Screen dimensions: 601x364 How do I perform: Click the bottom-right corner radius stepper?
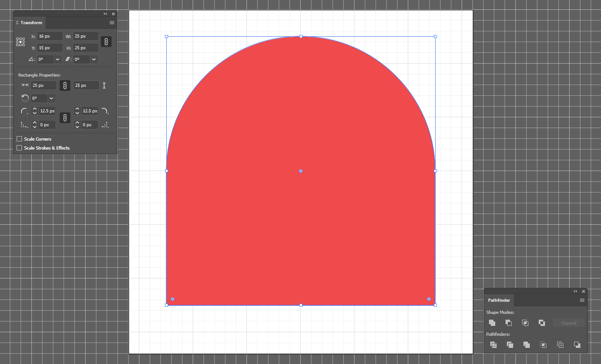tap(77, 125)
